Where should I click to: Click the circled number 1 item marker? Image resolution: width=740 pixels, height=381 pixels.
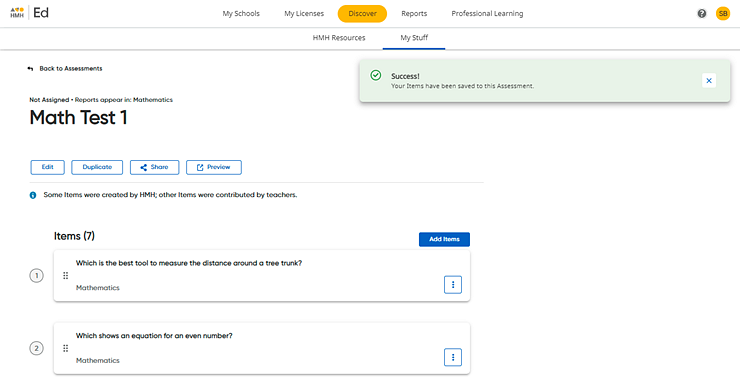coord(36,276)
